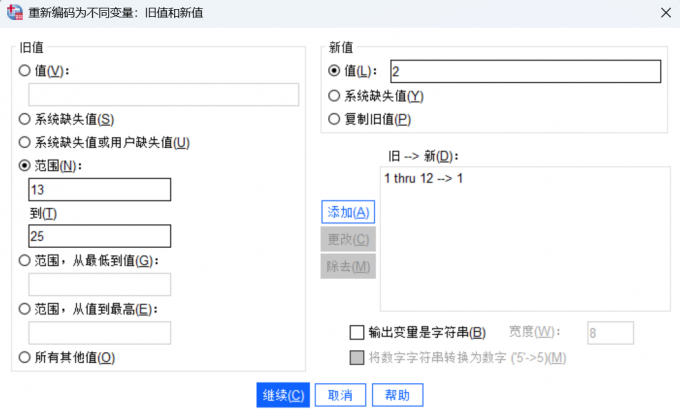Viewport: 680px width, 414px height.
Task: Click the 帮助 button
Action: pyautogui.click(x=397, y=395)
